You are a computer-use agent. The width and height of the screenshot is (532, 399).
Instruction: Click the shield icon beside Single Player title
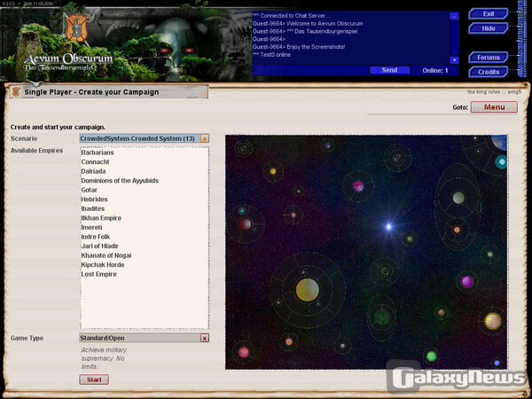pos(16,91)
